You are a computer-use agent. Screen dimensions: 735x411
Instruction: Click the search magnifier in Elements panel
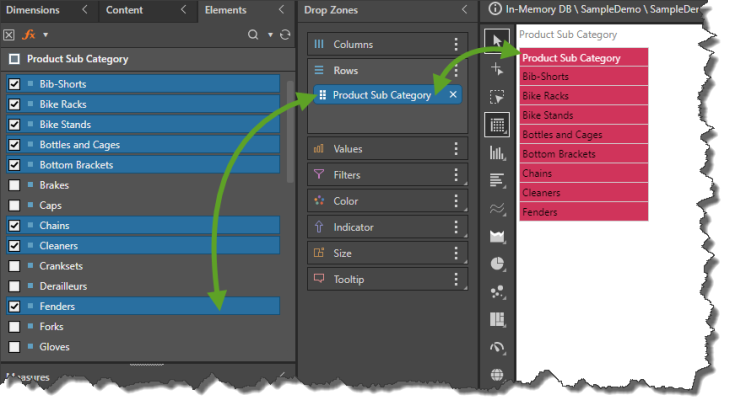pyautogui.click(x=254, y=34)
